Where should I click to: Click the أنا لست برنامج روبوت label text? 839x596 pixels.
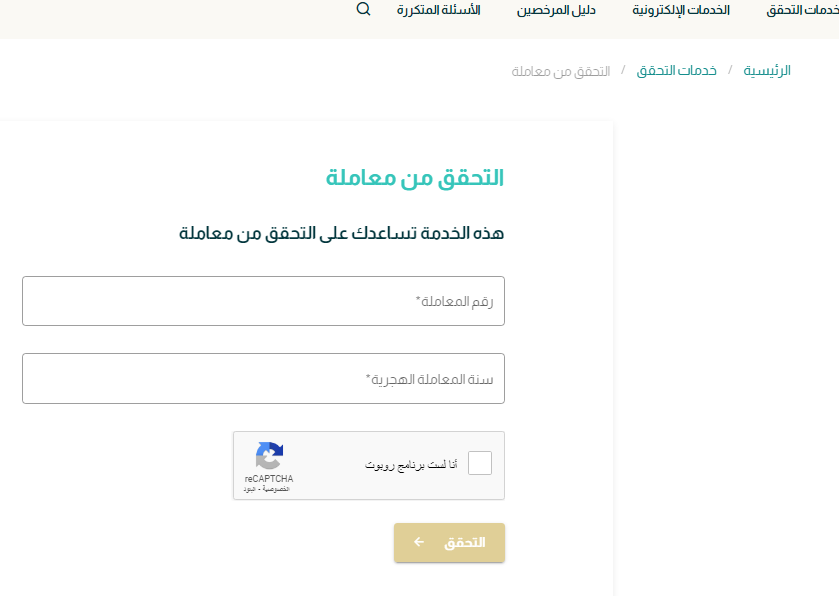coord(411,464)
